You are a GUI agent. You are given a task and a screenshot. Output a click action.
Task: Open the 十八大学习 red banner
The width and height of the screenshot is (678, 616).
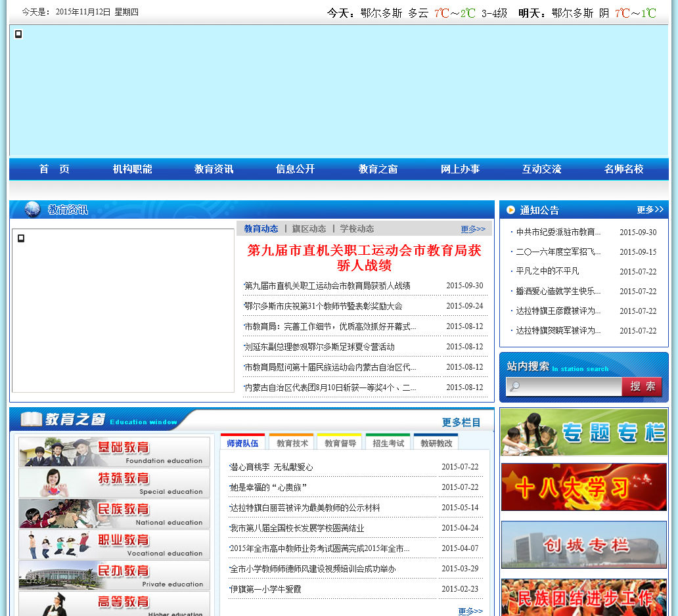pos(584,487)
